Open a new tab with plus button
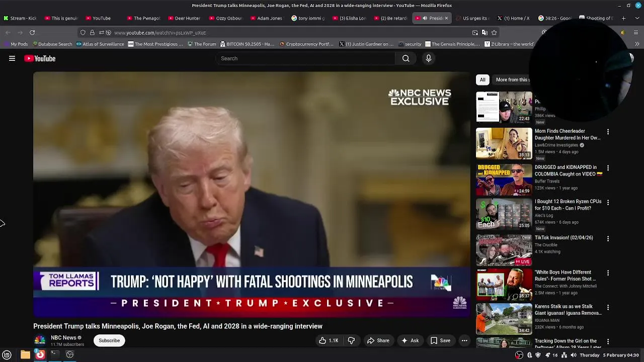644x362 pixels. pyautogui.click(x=623, y=18)
